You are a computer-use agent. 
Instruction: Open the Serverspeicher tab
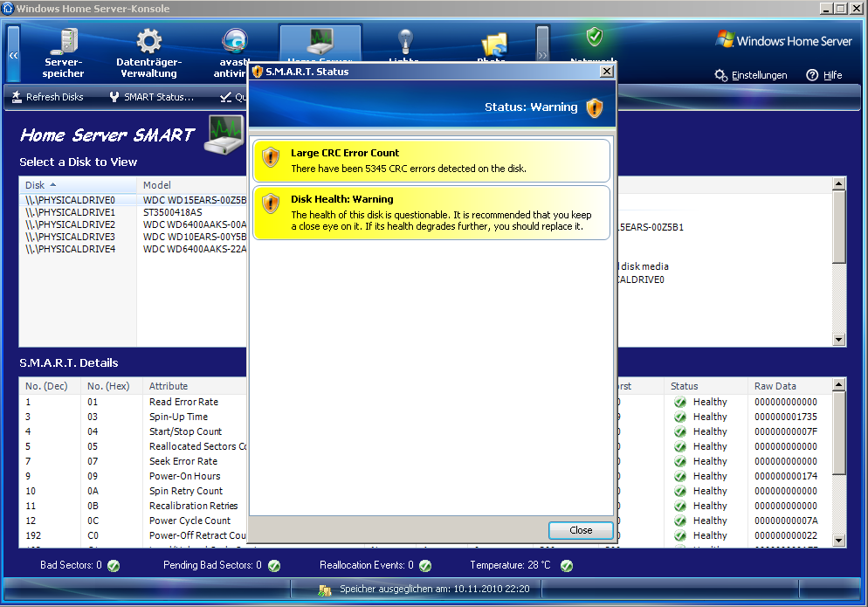point(63,53)
